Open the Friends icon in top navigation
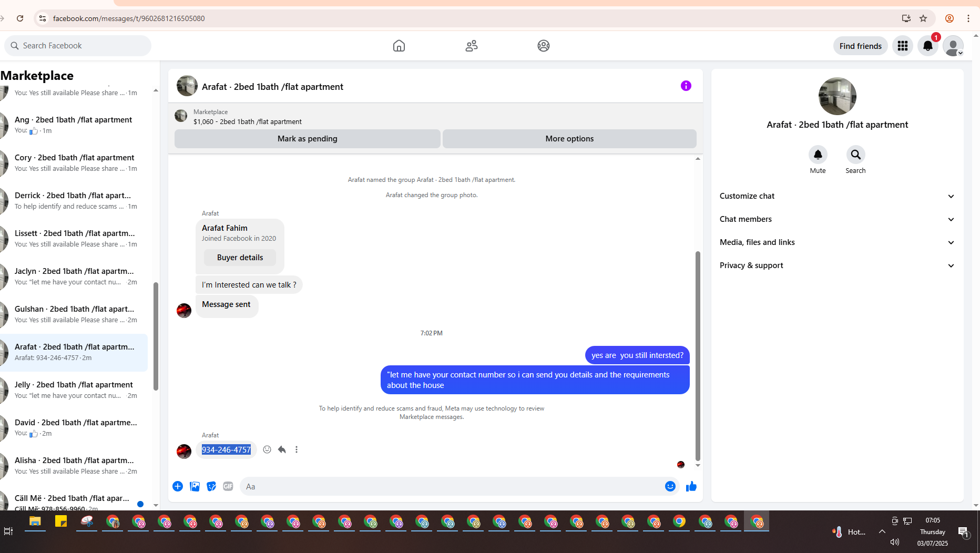Screen dimensions: 980x553 tap(472, 46)
